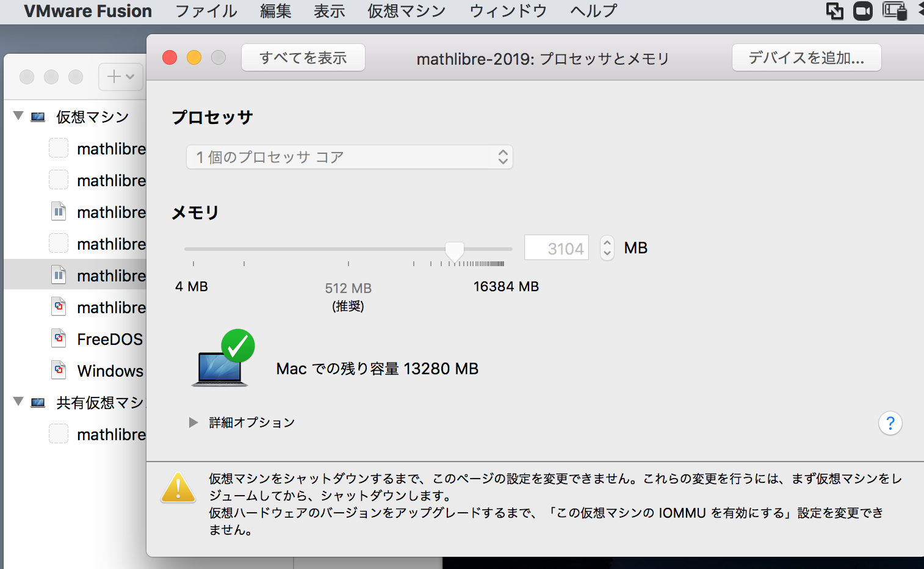Minimize the settings window with yellow button
924x569 pixels.
pyautogui.click(x=194, y=57)
